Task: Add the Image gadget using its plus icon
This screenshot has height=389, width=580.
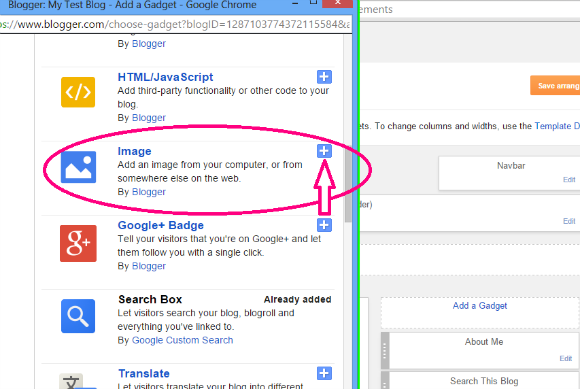Action: 324,151
